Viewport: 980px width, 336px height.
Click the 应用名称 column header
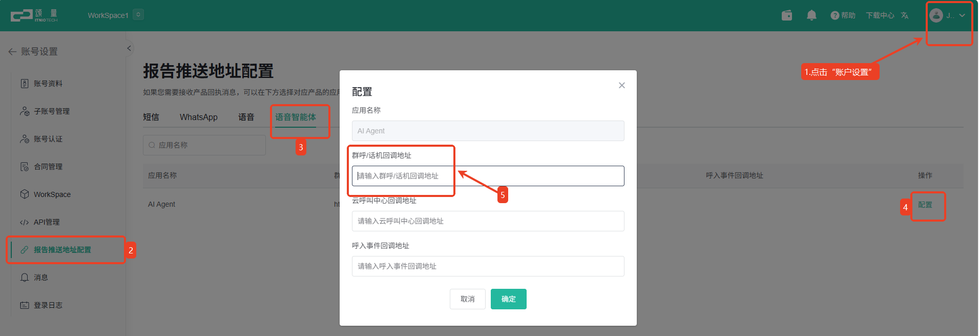[162, 175]
